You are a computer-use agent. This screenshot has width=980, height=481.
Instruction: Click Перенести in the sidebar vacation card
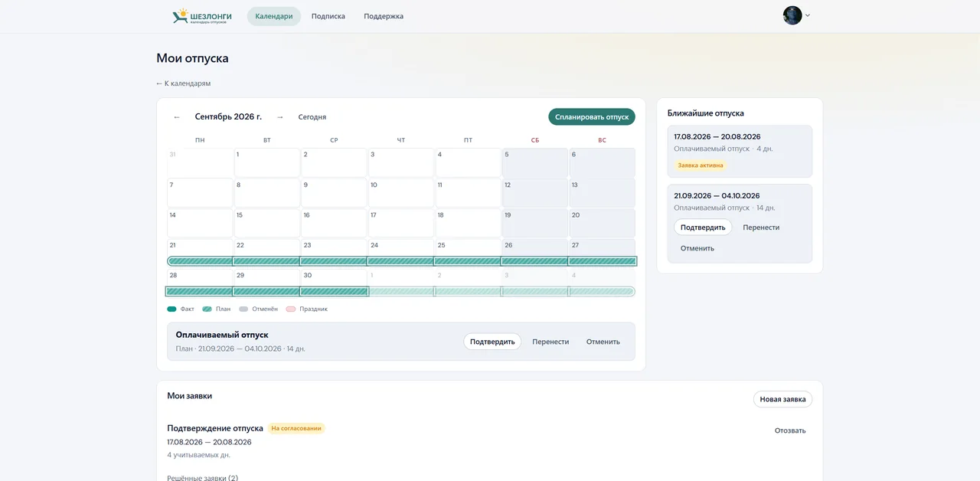pos(761,227)
